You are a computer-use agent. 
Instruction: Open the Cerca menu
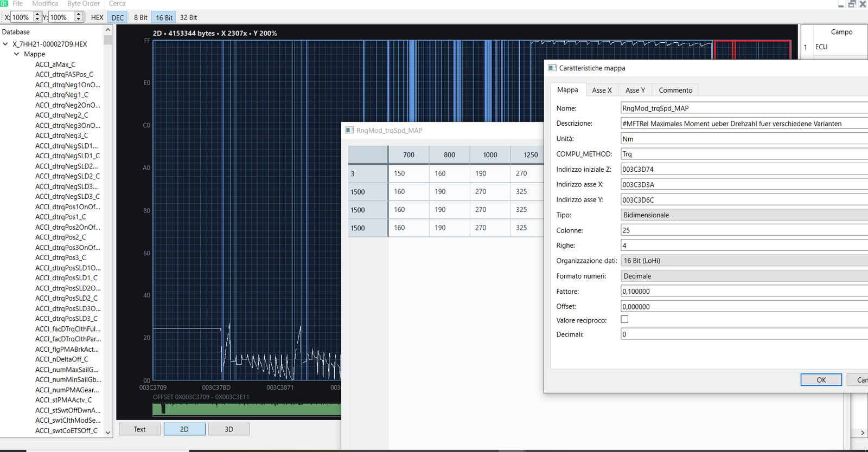tap(117, 4)
